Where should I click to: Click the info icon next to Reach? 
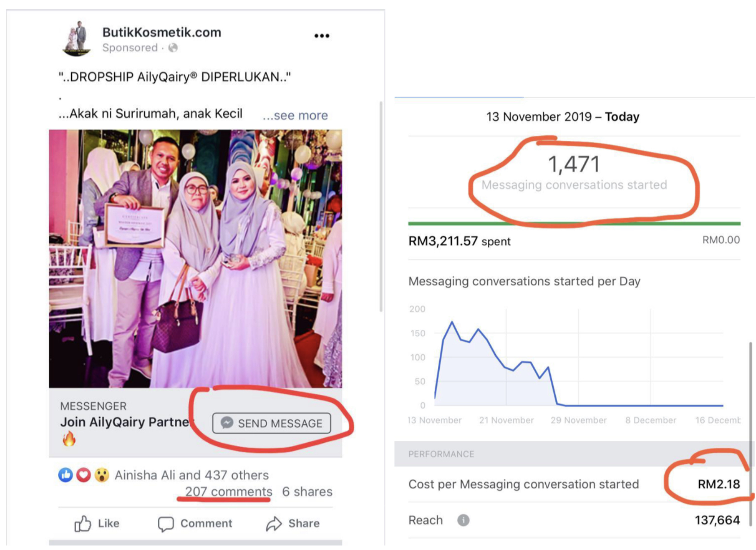point(463,520)
